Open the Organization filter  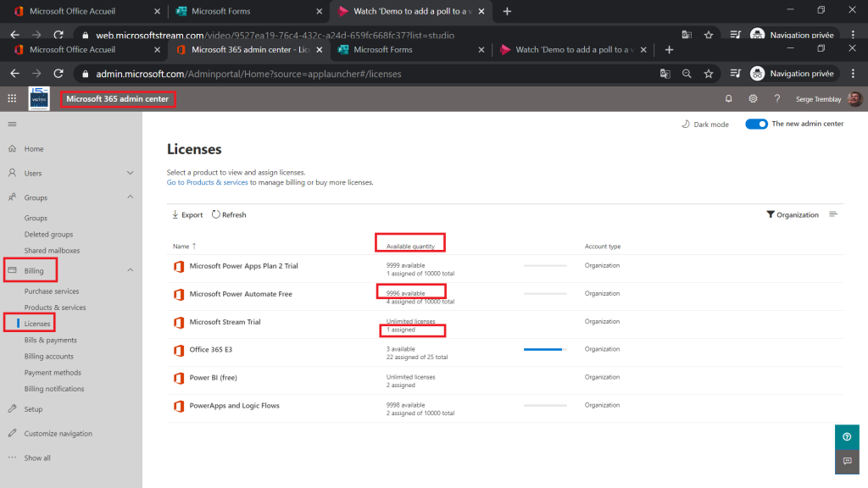point(792,214)
